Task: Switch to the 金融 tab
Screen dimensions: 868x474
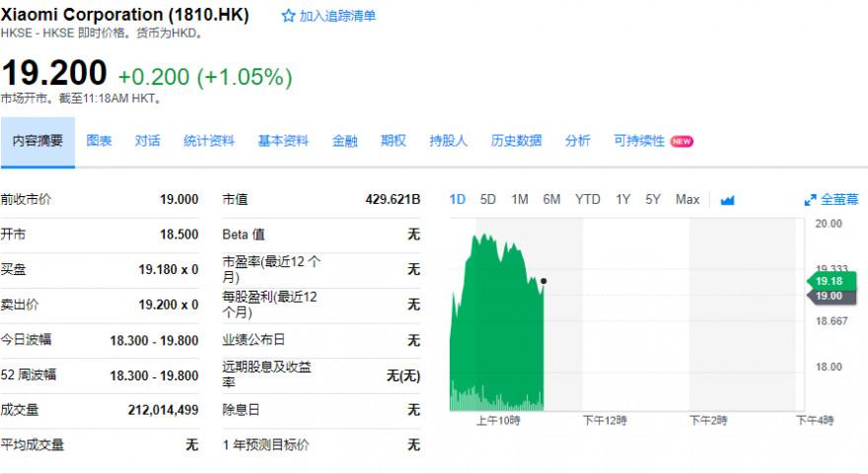Action: tap(344, 141)
